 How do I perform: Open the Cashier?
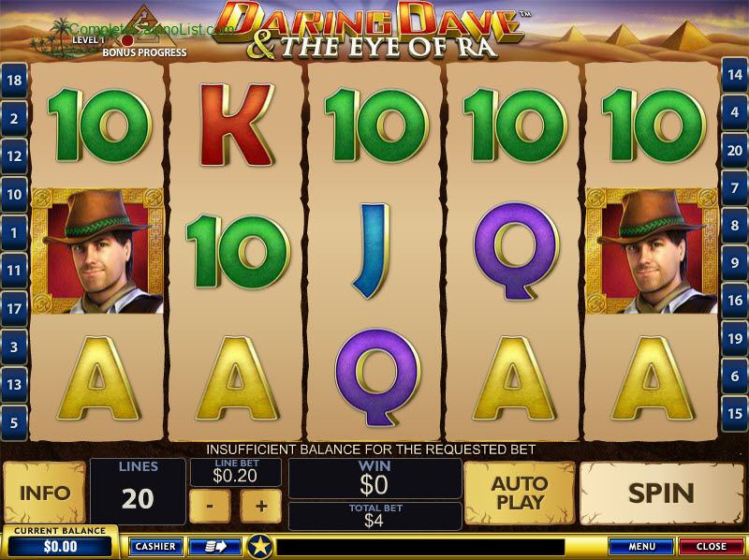coord(155,547)
